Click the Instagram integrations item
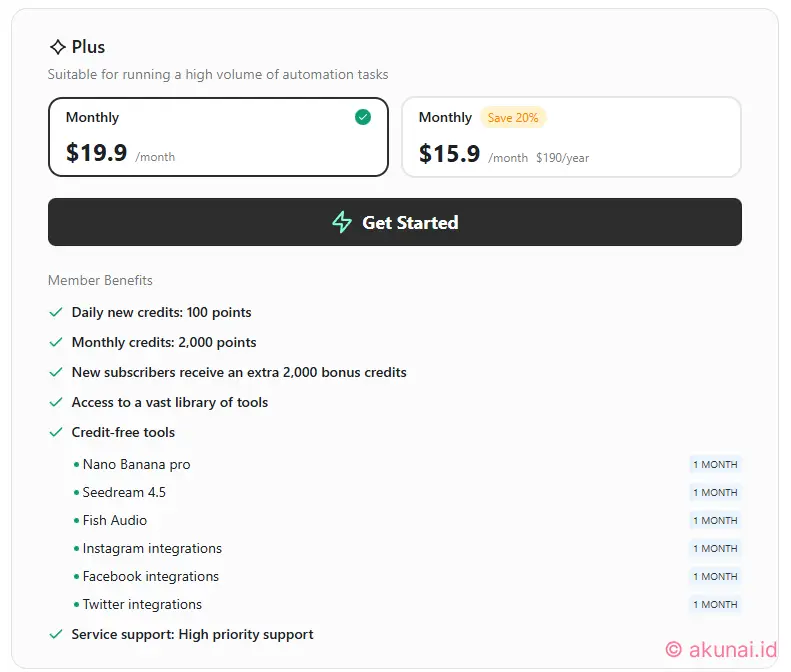791x672 pixels. pos(152,548)
